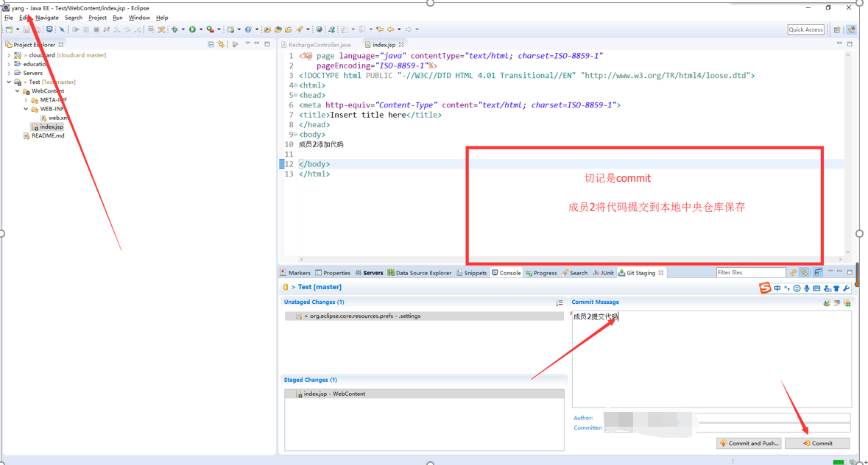Switch to the Servers tab
868x465 pixels.
(370, 272)
